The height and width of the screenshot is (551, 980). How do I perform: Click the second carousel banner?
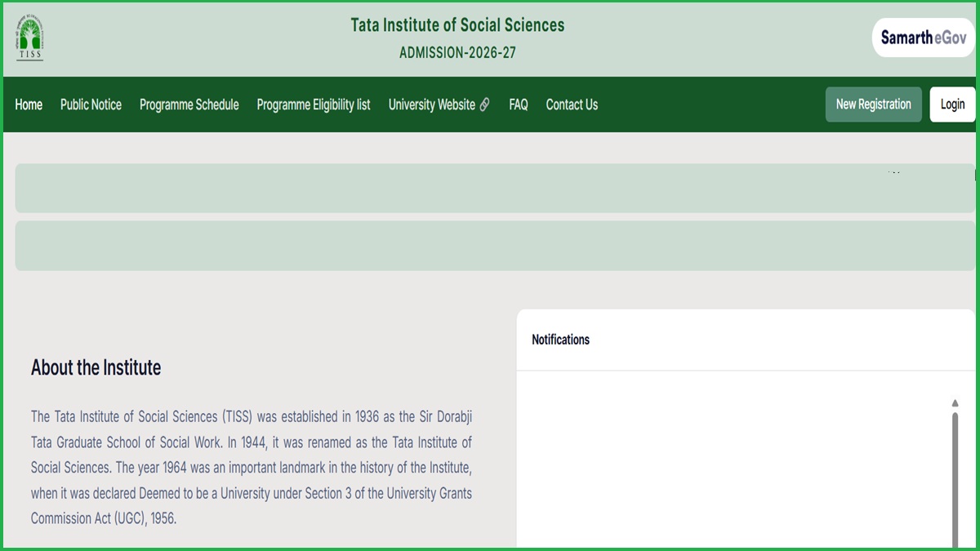tap(490, 245)
